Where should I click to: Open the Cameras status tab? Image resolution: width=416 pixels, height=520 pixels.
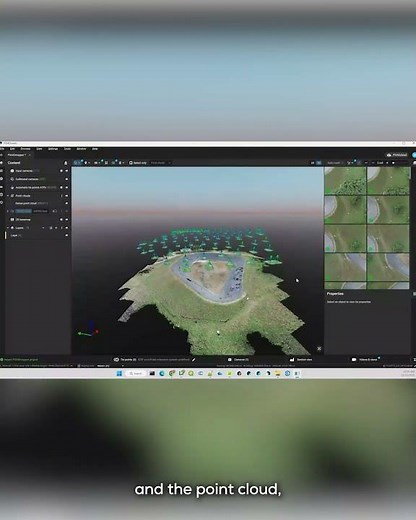coord(238,360)
